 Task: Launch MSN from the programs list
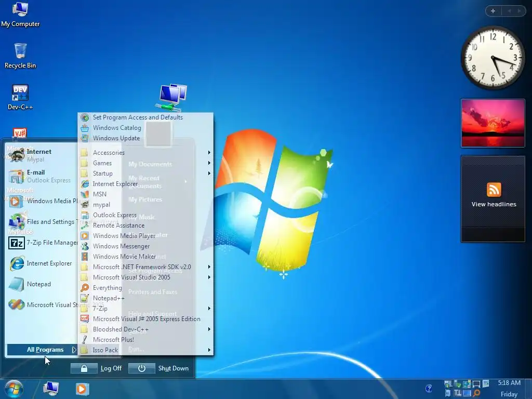tap(145, 194)
